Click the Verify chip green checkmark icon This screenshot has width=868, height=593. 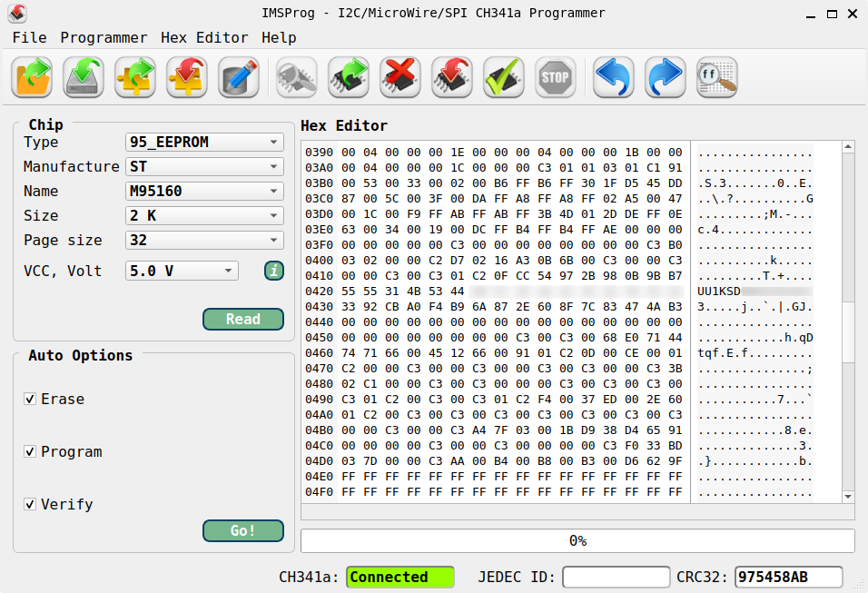503,77
